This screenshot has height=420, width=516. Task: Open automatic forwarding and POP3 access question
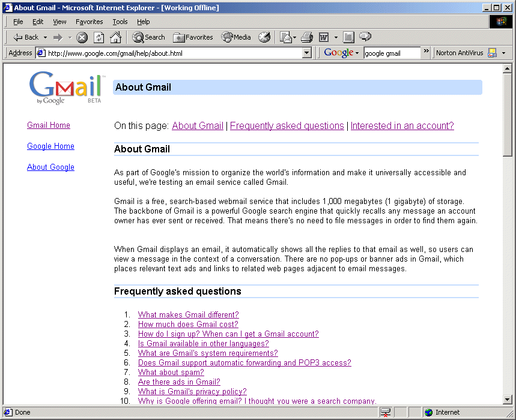tap(244, 363)
